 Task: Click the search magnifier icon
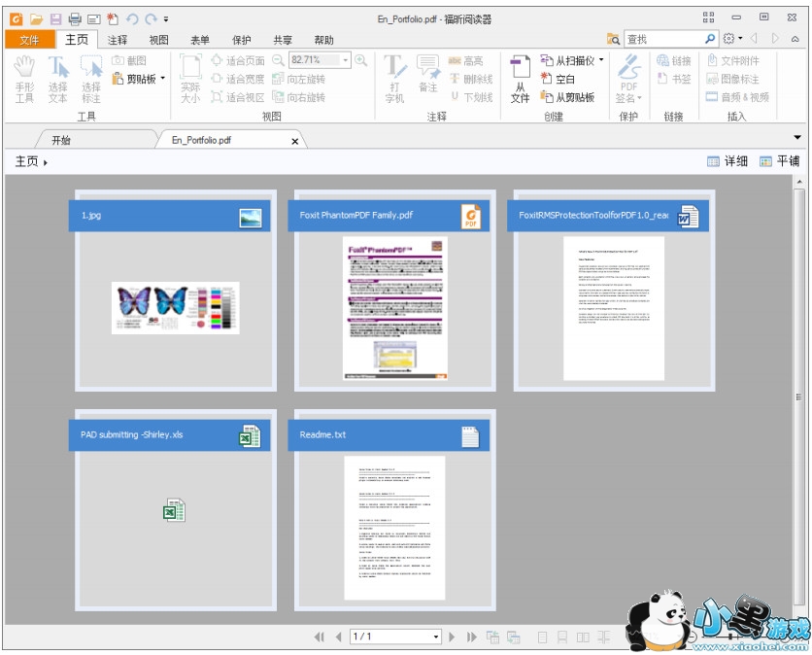(x=710, y=39)
